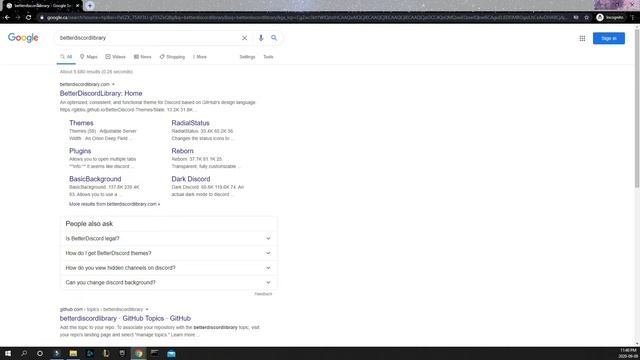Click the site lock icon in address bar
The width and height of the screenshot is (640, 360).
pyautogui.click(x=42, y=18)
